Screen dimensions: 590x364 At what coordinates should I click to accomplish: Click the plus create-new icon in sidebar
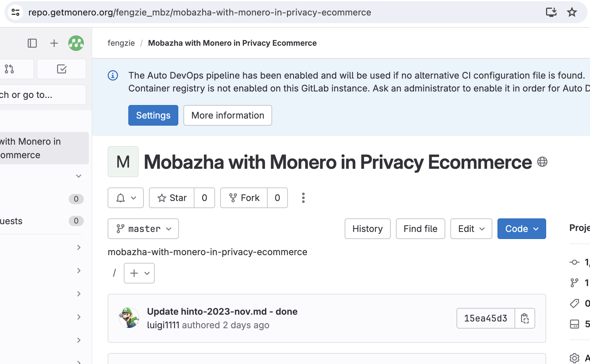tap(54, 43)
